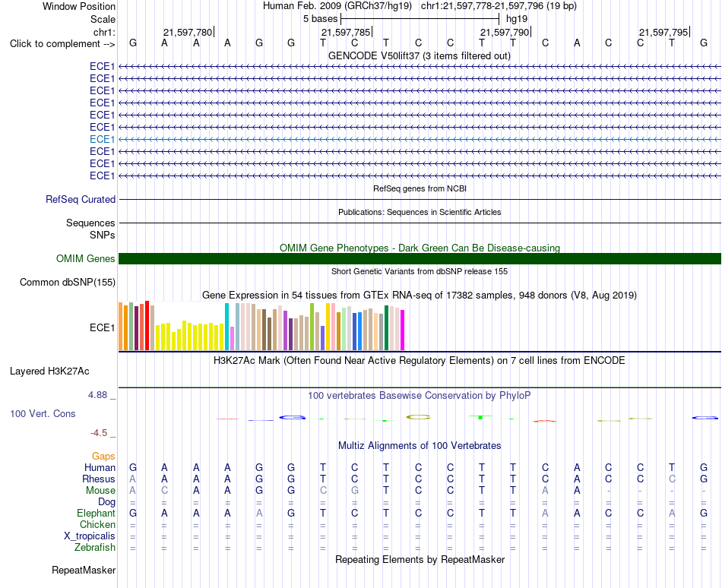Click the Multiz Alignments of 100 Vertebrates title

420,445
